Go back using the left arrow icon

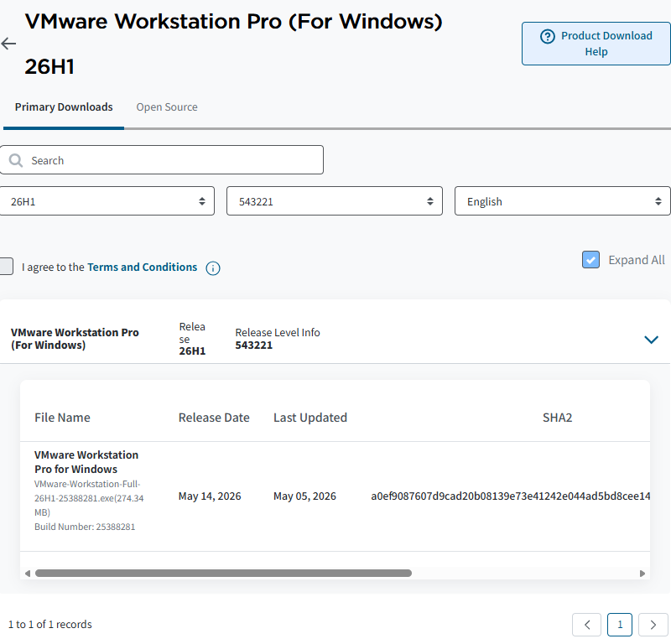(x=8, y=44)
